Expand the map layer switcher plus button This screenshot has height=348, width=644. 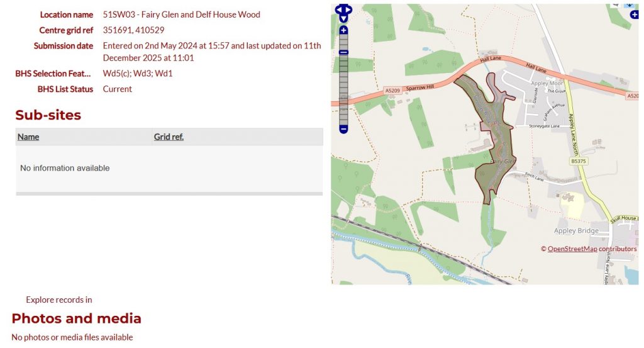(635, 14)
